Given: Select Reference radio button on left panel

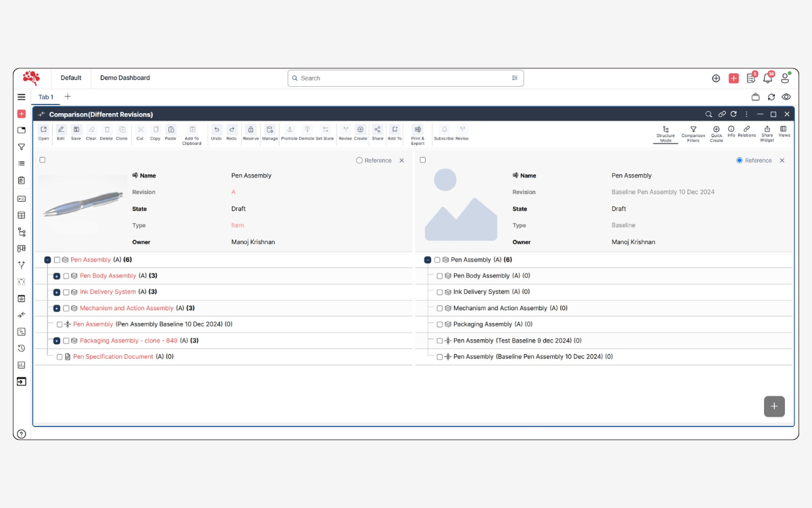Looking at the screenshot, I should [359, 161].
